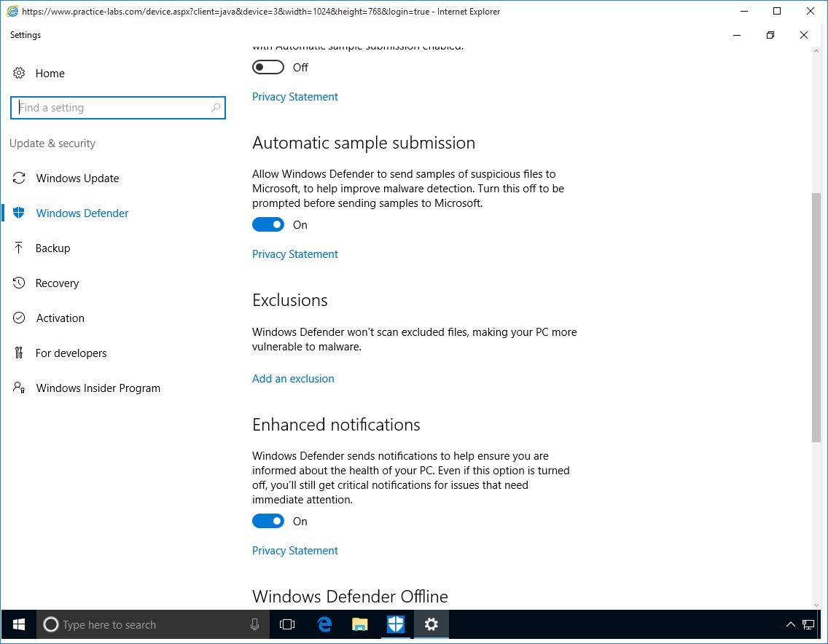
Task: Launch Microsoft Edge from the taskbar
Action: 324,624
